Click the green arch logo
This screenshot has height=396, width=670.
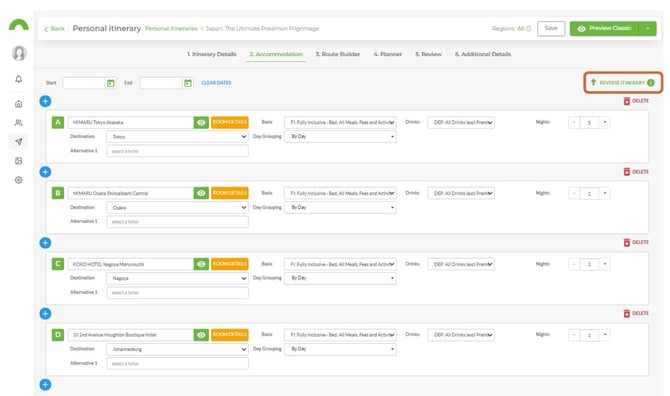pyautogui.click(x=19, y=25)
